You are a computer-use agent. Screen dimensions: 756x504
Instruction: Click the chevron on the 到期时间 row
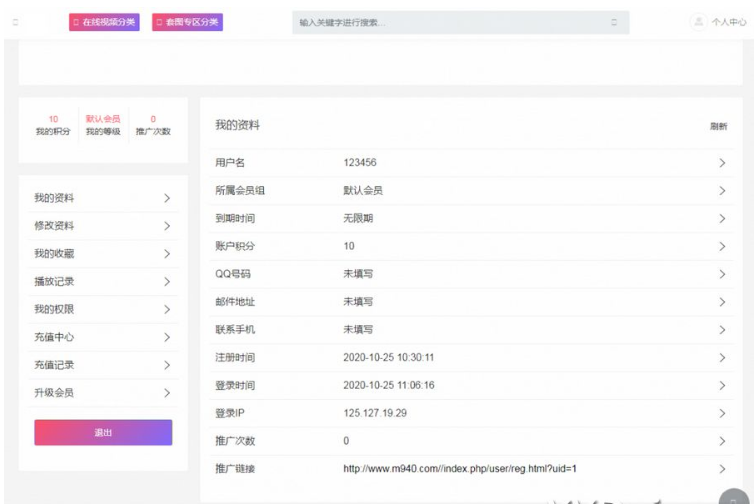tap(722, 218)
